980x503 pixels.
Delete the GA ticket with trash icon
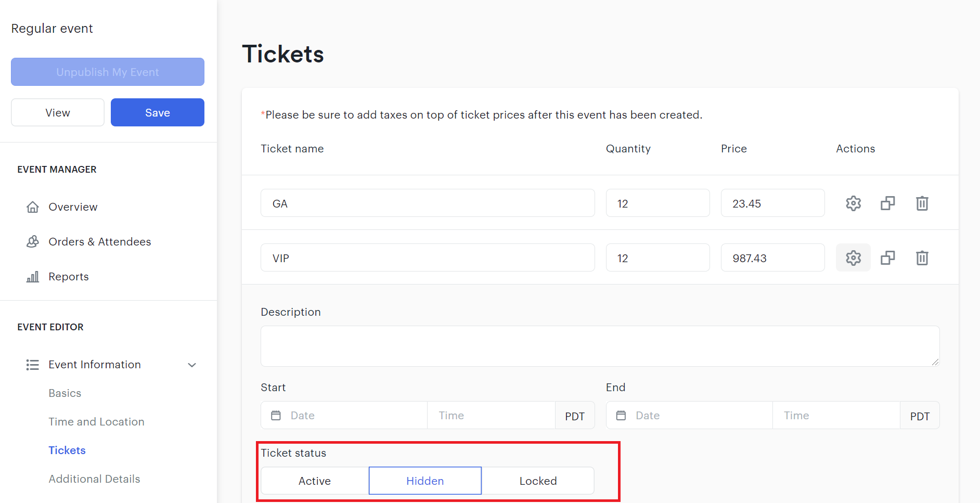[x=922, y=203]
